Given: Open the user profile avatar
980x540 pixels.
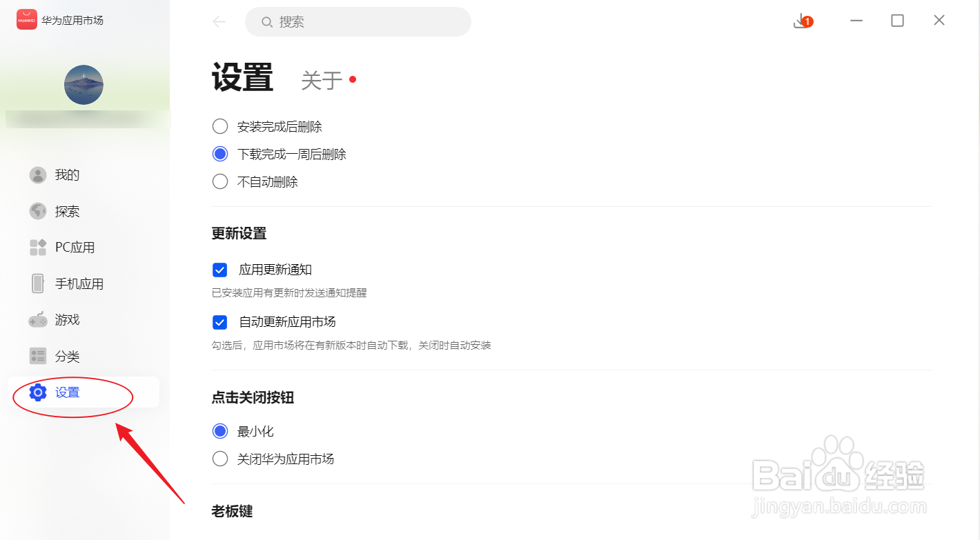Looking at the screenshot, I should [x=84, y=85].
